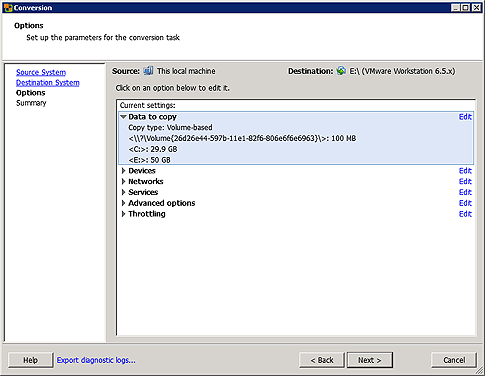The width and height of the screenshot is (485, 376).
Task: Edit the Throttling settings
Action: [x=465, y=214]
